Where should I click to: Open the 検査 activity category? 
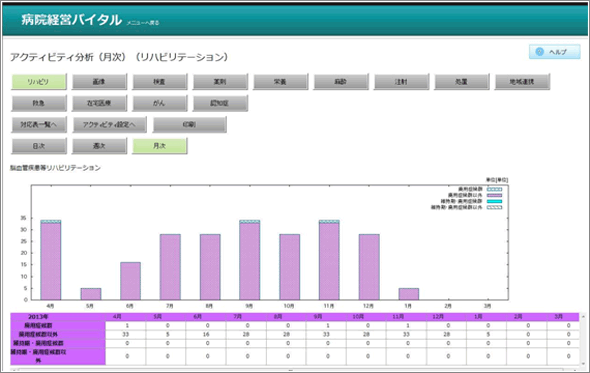[160, 82]
